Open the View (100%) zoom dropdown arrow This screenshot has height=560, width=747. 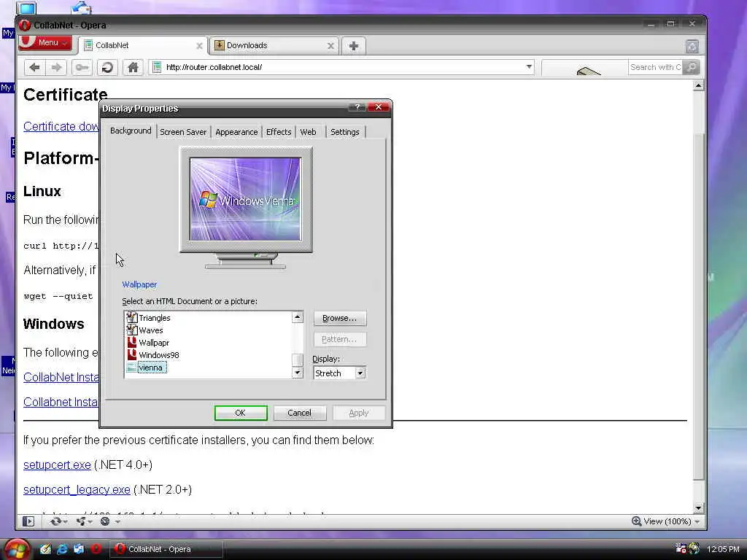click(697, 522)
